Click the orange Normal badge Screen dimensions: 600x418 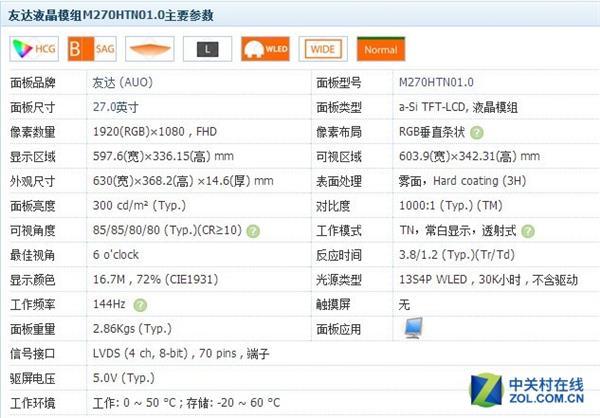tap(381, 47)
